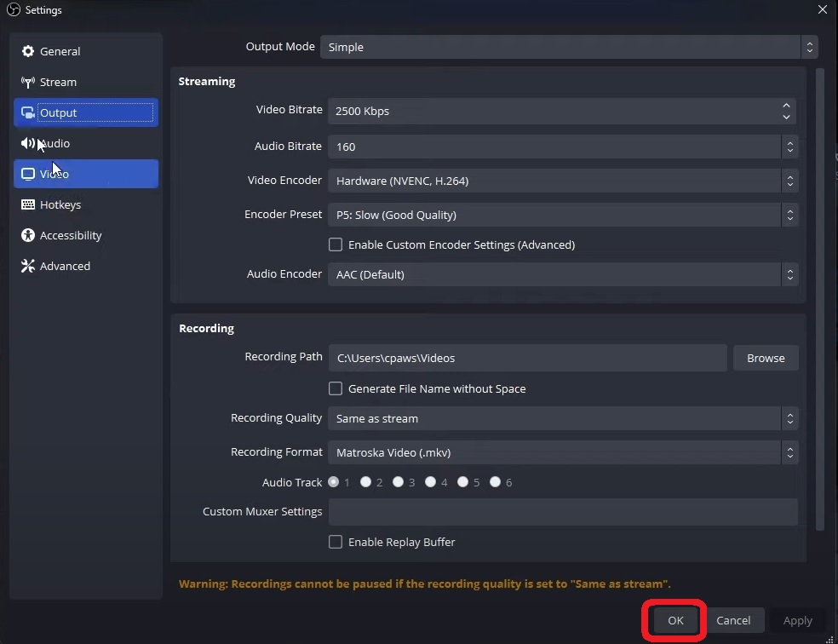This screenshot has height=644, width=838.
Task: Select audio track 2 radio button
Action: (365, 482)
